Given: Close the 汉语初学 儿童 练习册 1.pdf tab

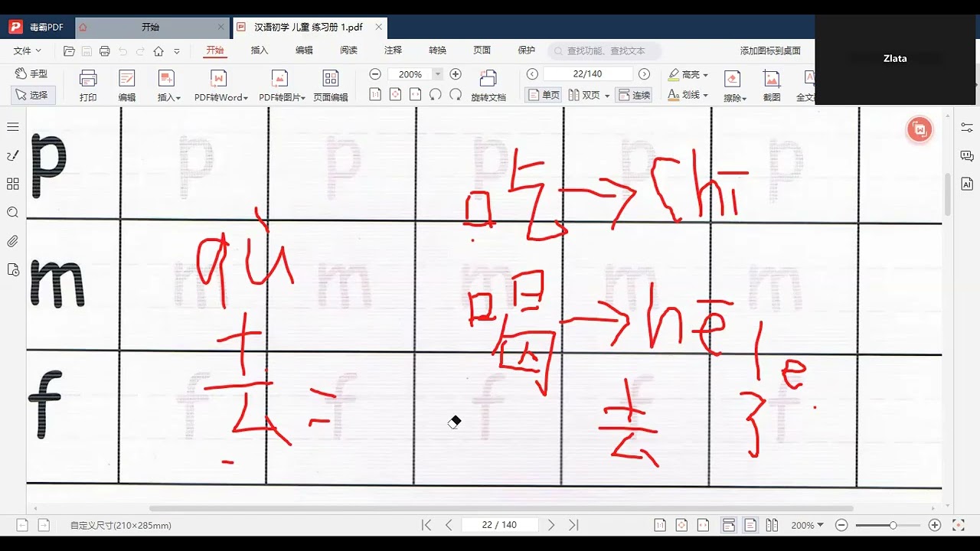Looking at the screenshot, I should pyautogui.click(x=378, y=27).
